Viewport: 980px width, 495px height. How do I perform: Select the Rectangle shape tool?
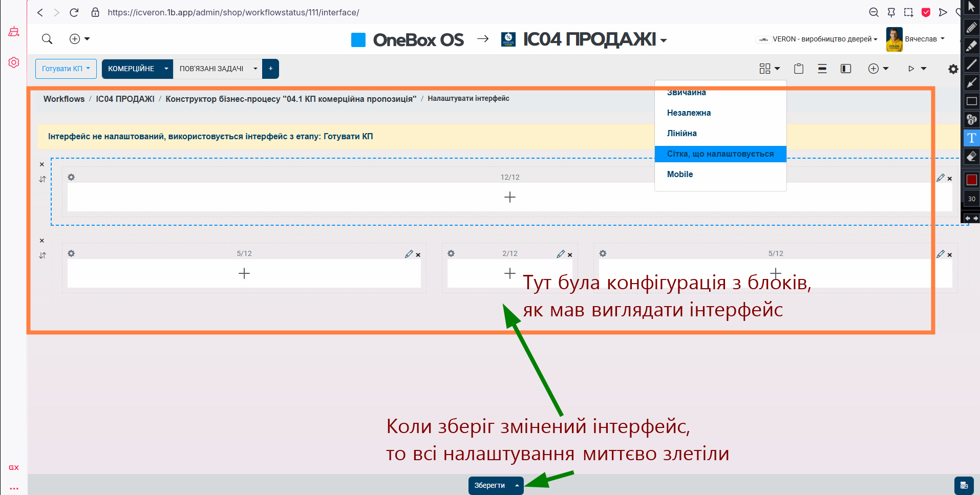pos(971,101)
